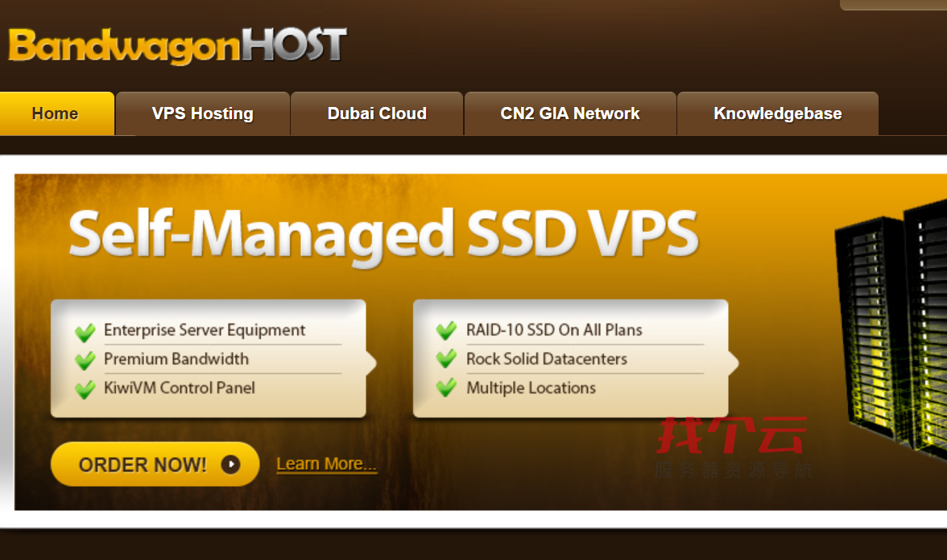
Task: Switch to the VPS Hosting tab
Action: (202, 113)
